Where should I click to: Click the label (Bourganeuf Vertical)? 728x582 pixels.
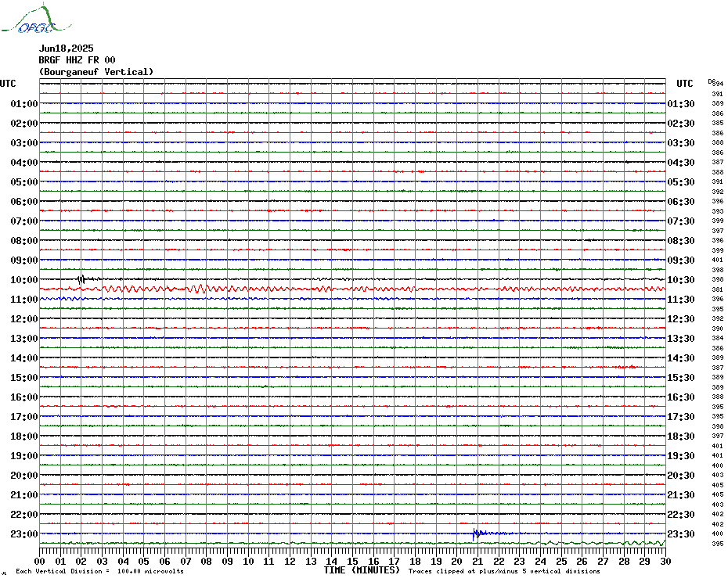coord(96,72)
